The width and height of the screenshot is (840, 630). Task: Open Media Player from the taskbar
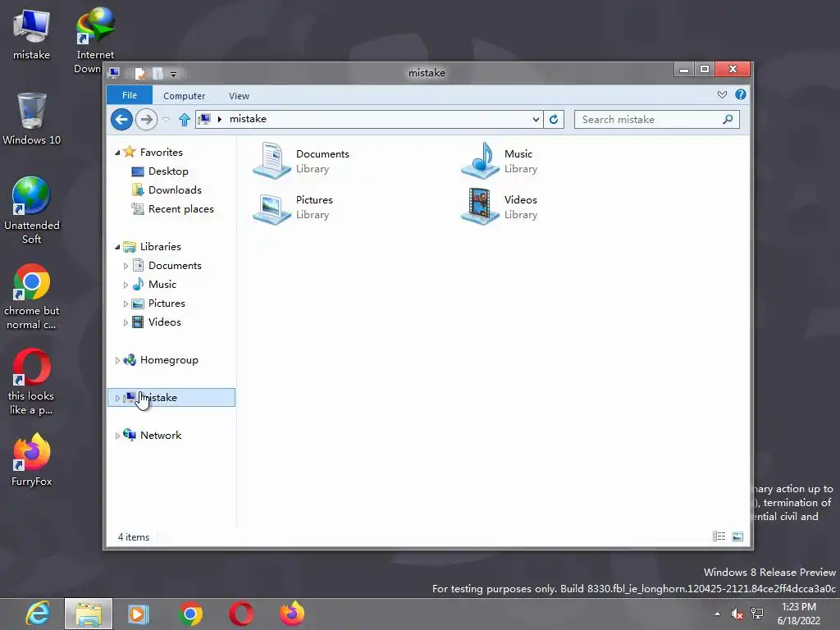click(138, 614)
